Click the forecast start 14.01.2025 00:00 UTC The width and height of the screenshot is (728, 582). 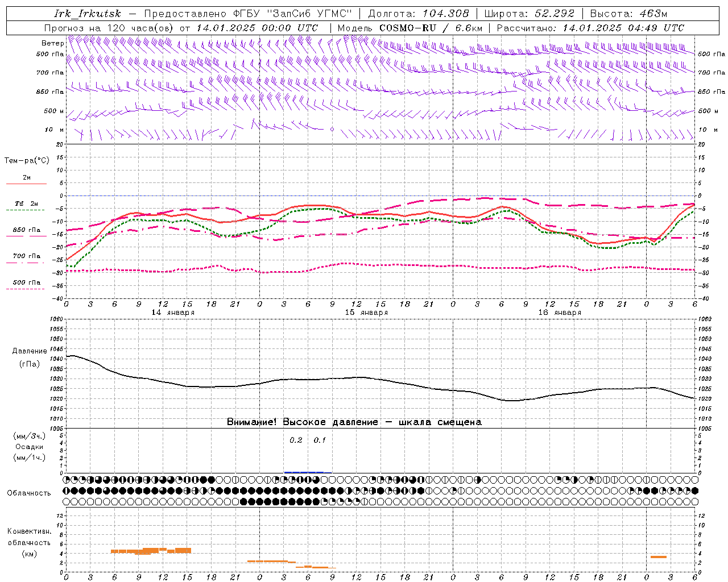257,27
